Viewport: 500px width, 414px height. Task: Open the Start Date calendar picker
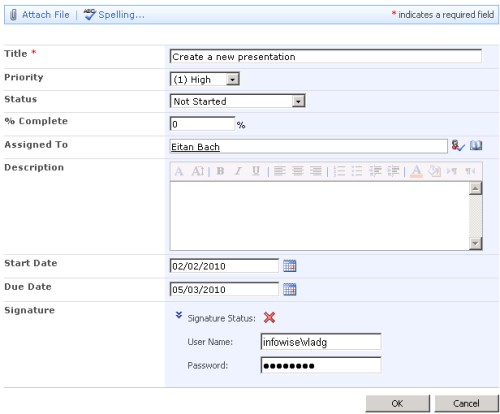290,266
